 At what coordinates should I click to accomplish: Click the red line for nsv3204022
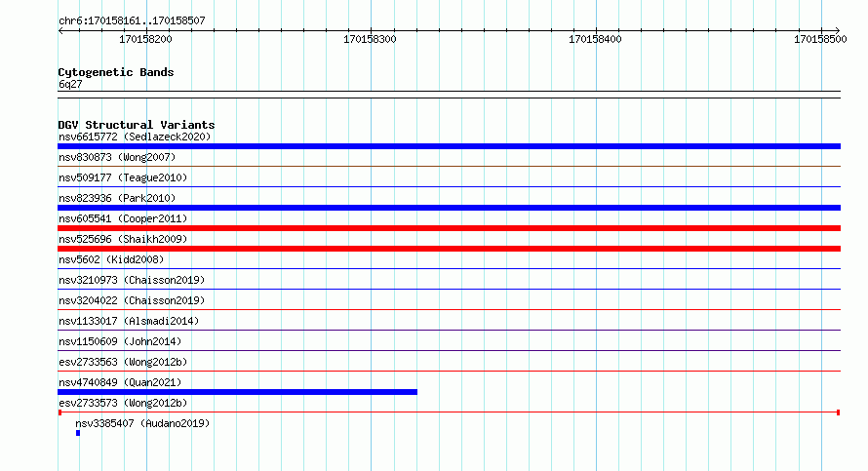tap(449, 309)
